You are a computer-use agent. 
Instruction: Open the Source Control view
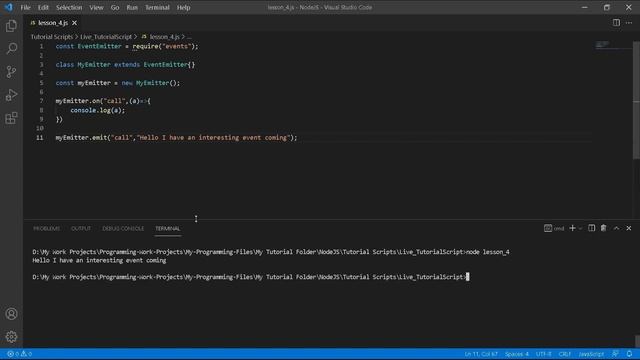click(x=11, y=72)
